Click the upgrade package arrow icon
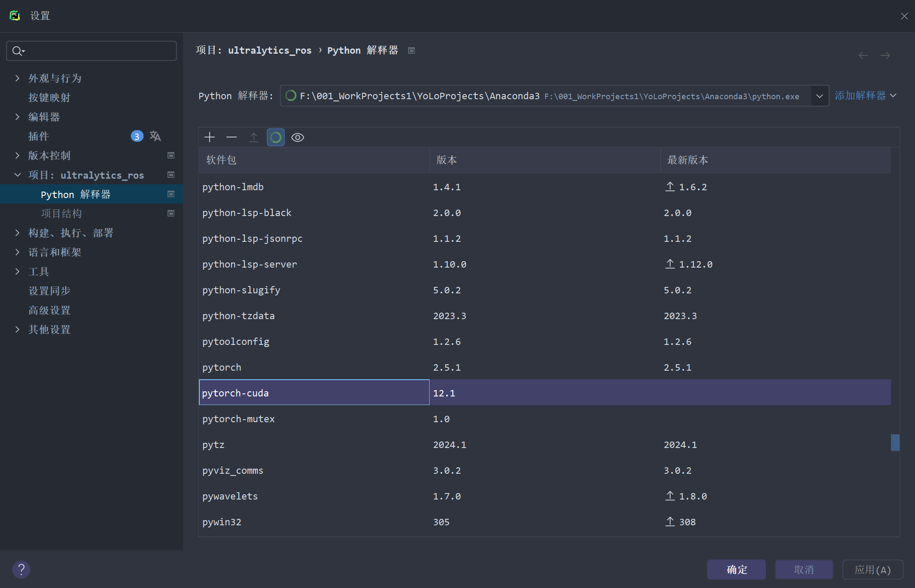This screenshot has height=588, width=915. coord(254,137)
